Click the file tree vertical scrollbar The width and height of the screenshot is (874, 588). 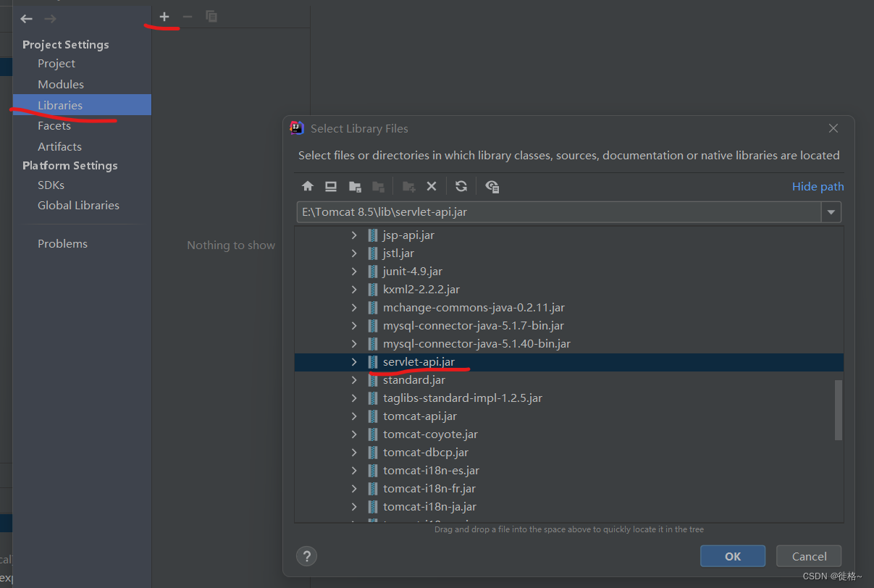(839, 410)
